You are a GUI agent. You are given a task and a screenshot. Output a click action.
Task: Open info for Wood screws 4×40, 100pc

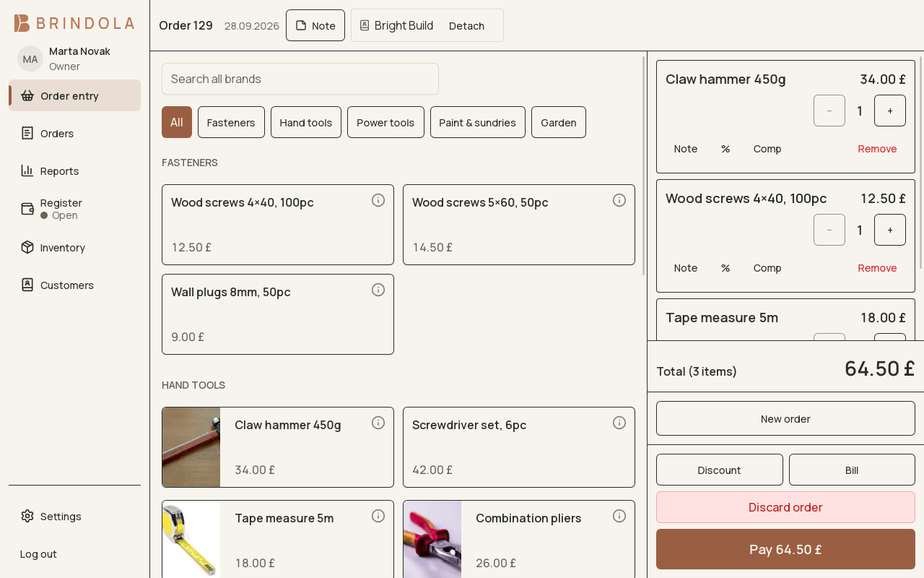378,200
